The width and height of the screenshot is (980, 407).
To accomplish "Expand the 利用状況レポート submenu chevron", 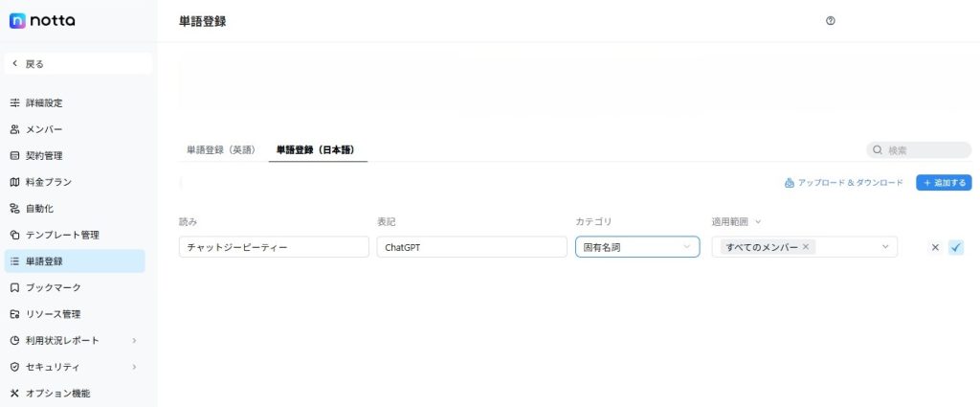I will [133, 340].
